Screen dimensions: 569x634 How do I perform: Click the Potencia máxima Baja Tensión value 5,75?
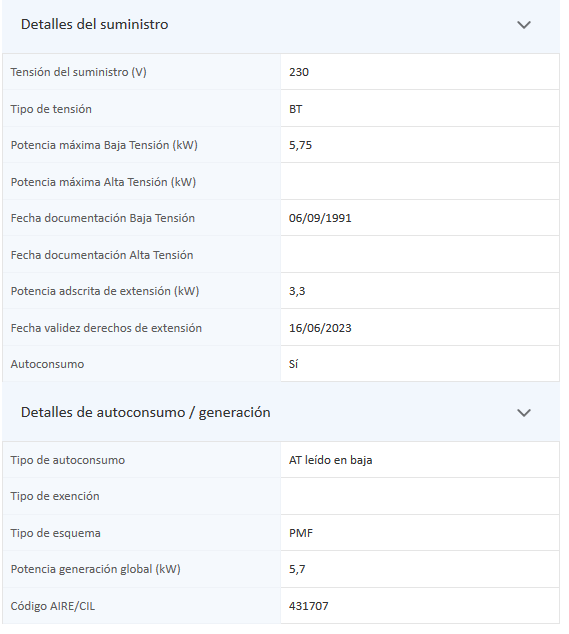tap(300, 145)
